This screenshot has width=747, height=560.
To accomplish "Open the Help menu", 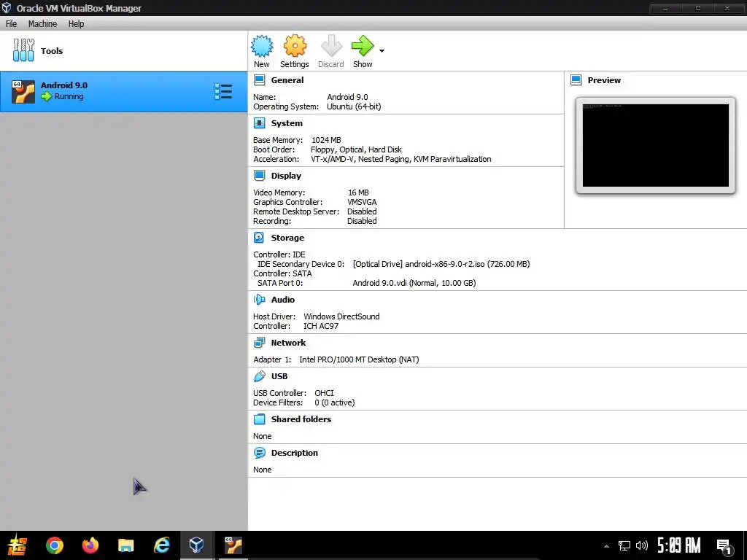I will (76, 24).
